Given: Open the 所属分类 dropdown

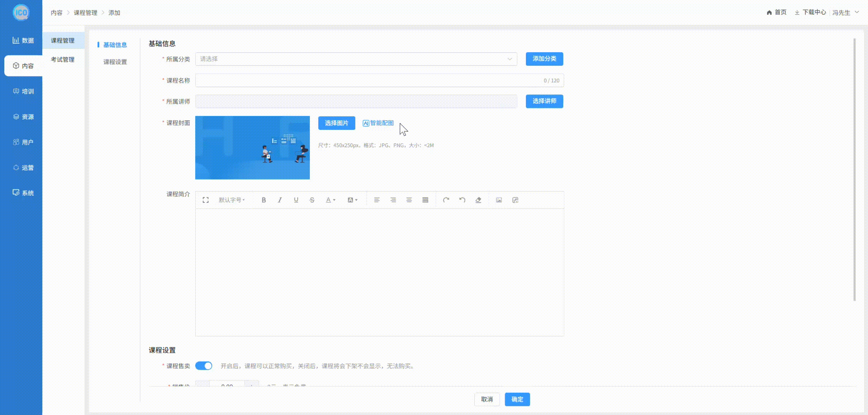Looking at the screenshot, I should (x=356, y=59).
